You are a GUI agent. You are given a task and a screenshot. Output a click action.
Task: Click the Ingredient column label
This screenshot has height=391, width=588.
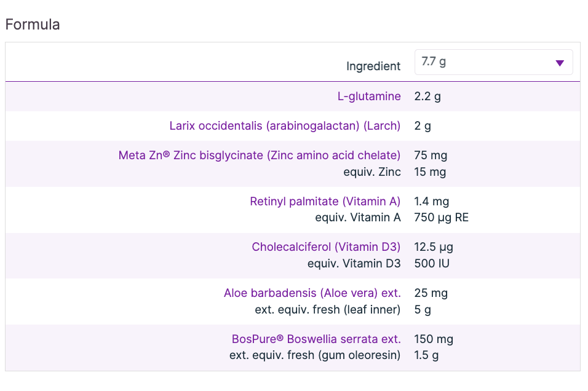click(x=373, y=66)
